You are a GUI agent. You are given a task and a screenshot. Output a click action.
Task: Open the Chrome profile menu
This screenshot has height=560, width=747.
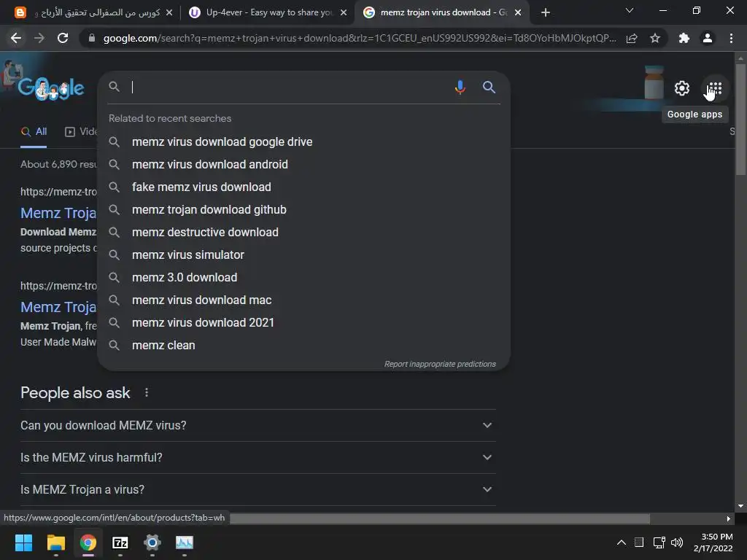708,38
